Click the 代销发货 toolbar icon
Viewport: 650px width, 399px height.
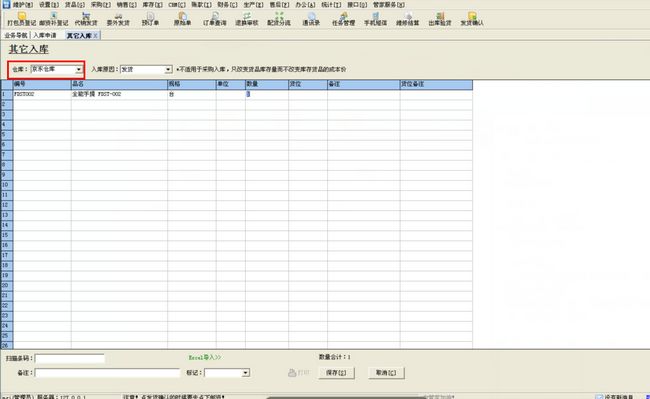pos(86,19)
